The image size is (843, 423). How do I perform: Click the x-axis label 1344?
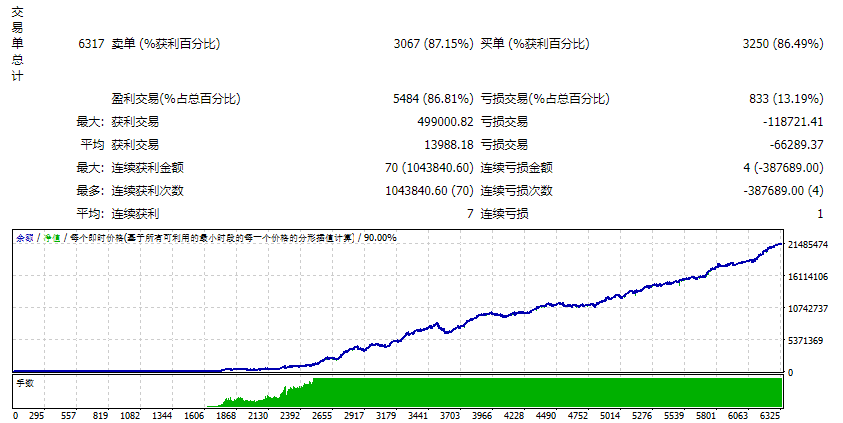pyautogui.click(x=162, y=415)
